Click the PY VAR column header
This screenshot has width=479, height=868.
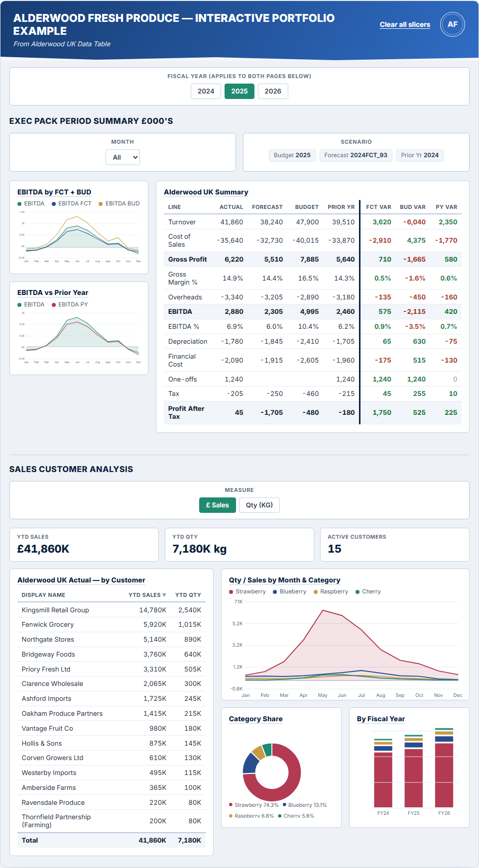446,207
